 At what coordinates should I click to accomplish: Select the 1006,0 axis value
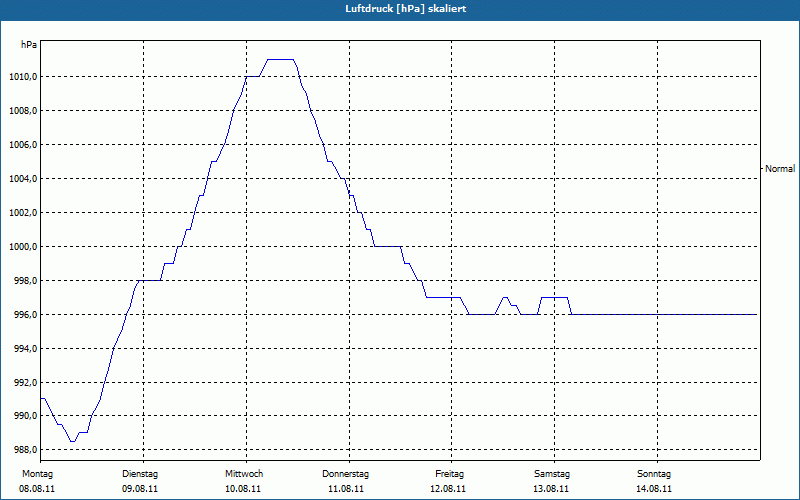tap(23, 145)
